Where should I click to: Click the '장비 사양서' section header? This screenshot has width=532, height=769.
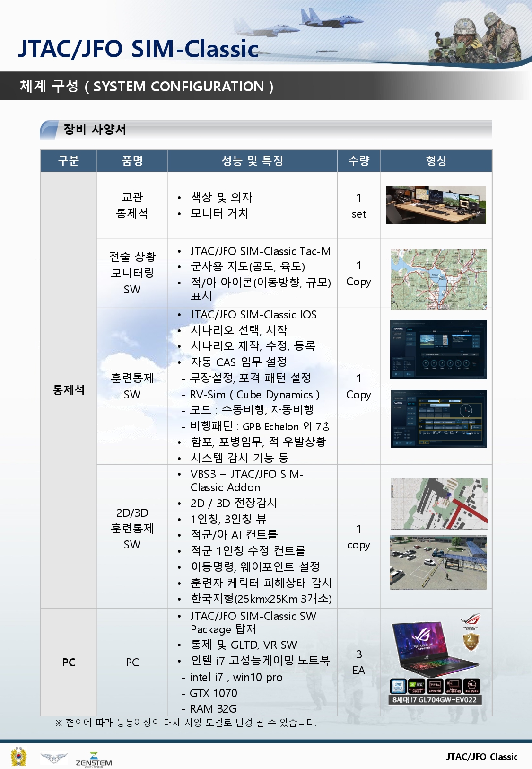95,129
